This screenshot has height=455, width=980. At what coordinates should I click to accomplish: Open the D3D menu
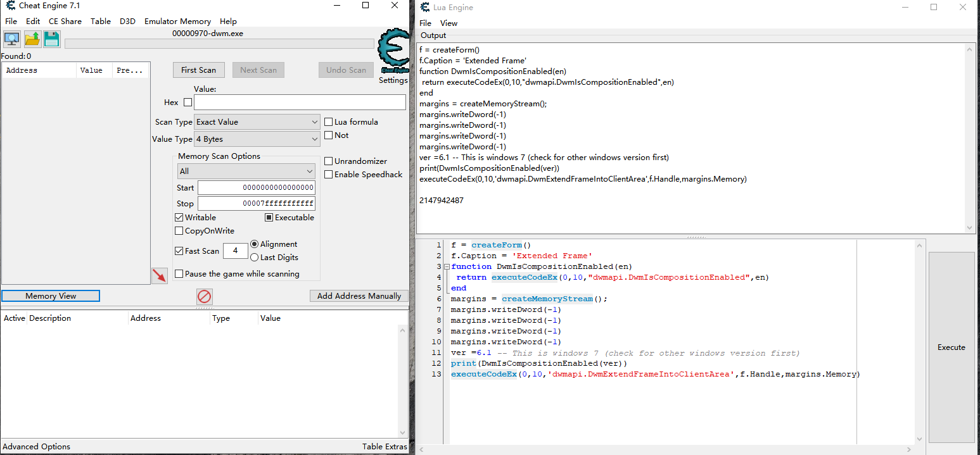(x=125, y=21)
